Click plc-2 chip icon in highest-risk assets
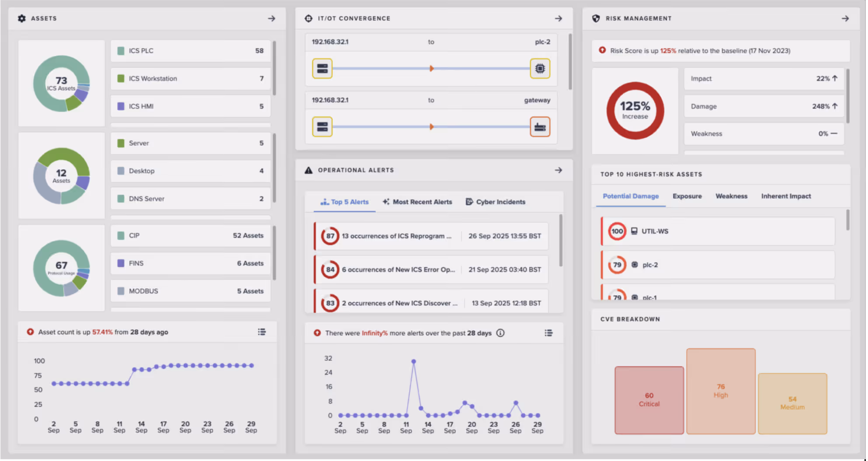868x461 pixels. coord(635,265)
